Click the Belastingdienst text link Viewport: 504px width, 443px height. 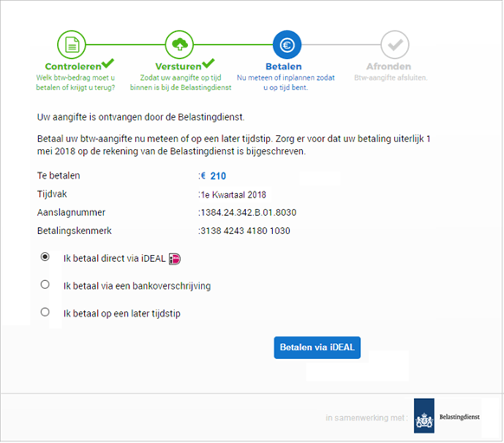tap(459, 417)
